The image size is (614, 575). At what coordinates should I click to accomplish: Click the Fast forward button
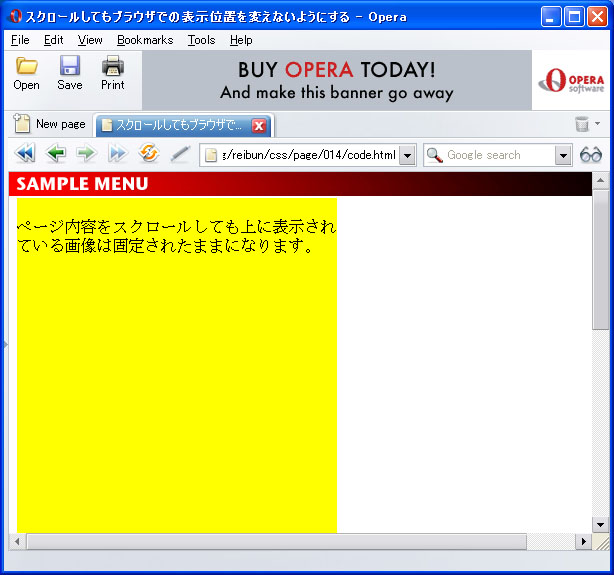click(x=117, y=154)
